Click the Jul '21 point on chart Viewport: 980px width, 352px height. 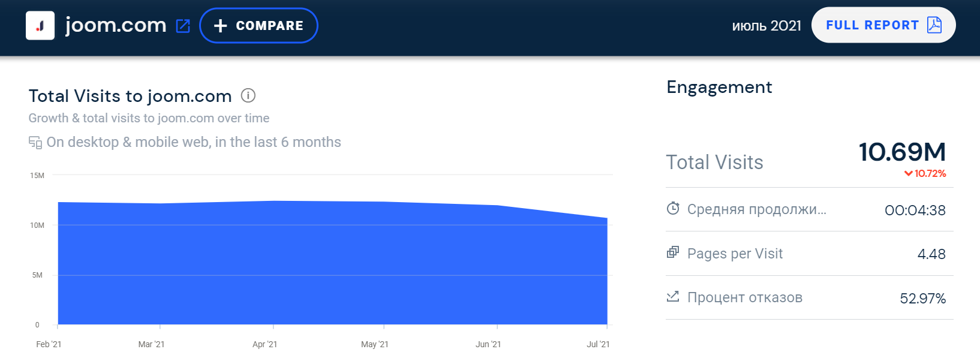click(607, 218)
